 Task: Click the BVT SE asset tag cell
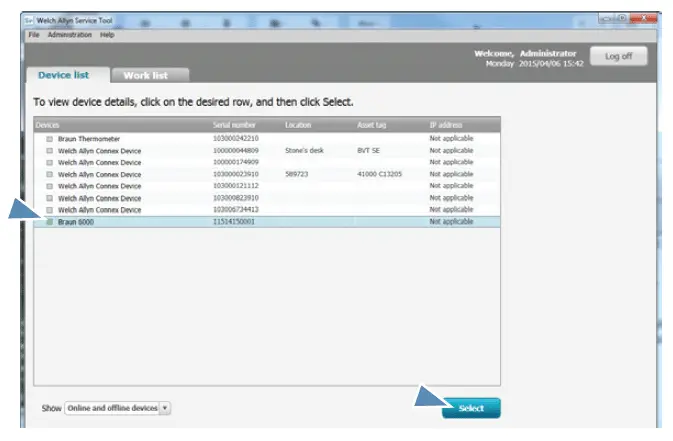point(368,150)
